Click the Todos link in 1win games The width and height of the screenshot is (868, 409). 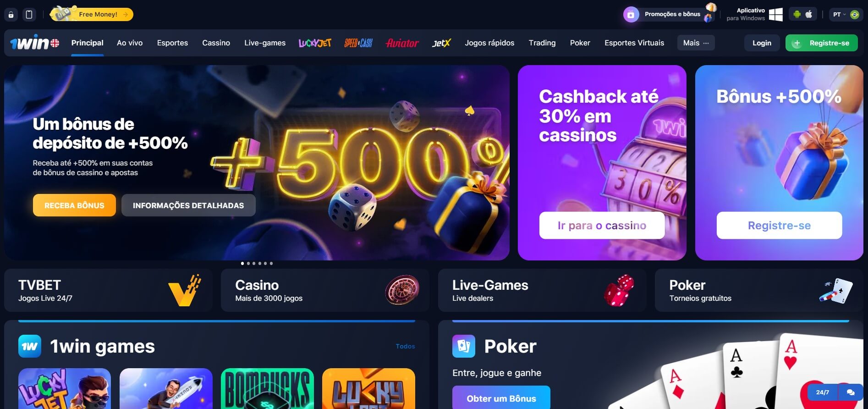click(x=405, y=347)
